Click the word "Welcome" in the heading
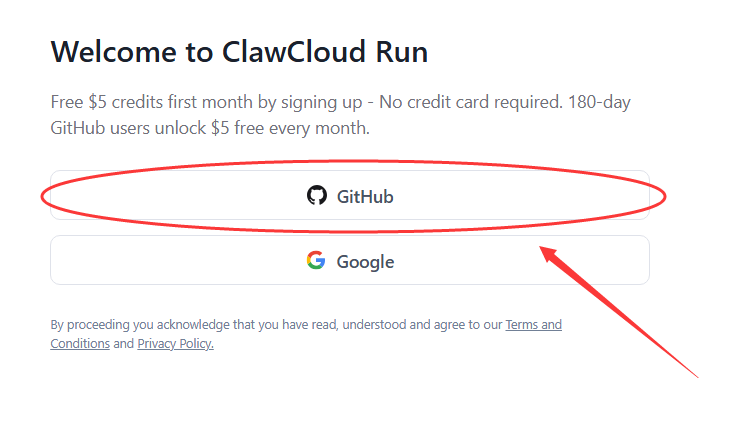 (x=108, y=52)
